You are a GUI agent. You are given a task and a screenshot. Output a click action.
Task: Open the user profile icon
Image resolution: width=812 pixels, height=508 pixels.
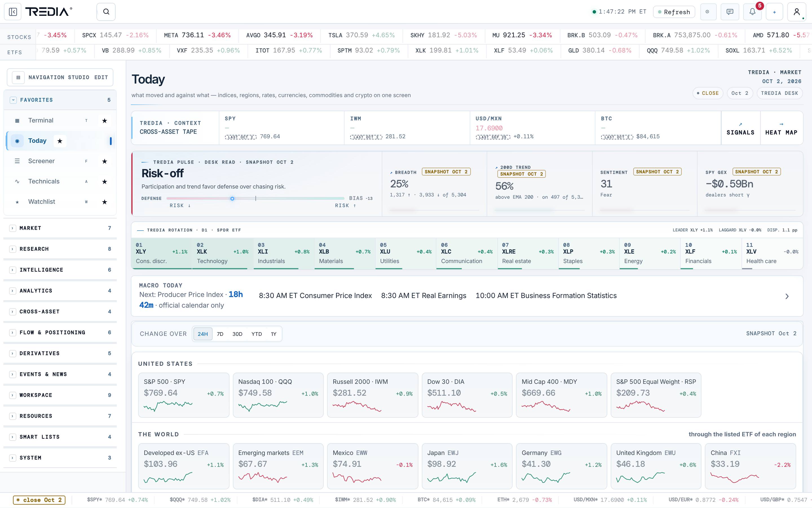[796, 12]
